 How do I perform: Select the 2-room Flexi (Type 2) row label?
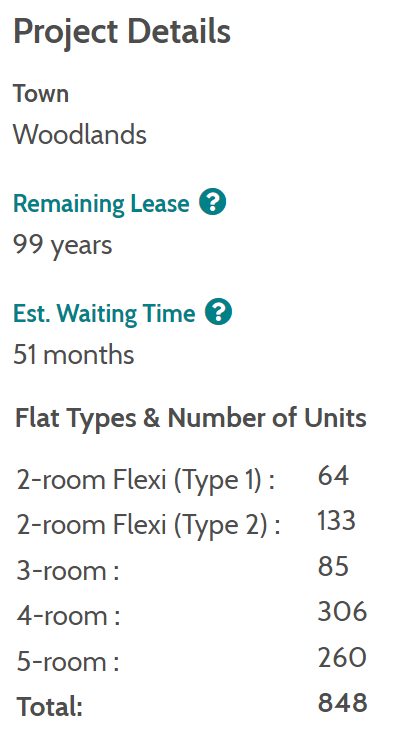coord(149,525)
